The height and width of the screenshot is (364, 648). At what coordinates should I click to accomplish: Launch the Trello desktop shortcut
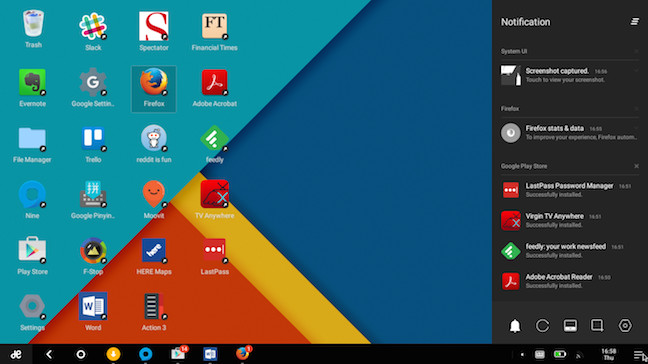pyautogui.click(x=93, y=138)
